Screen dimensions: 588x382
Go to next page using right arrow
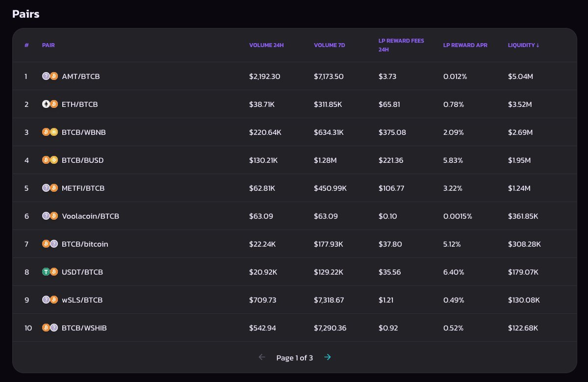(x=328, y=357)
